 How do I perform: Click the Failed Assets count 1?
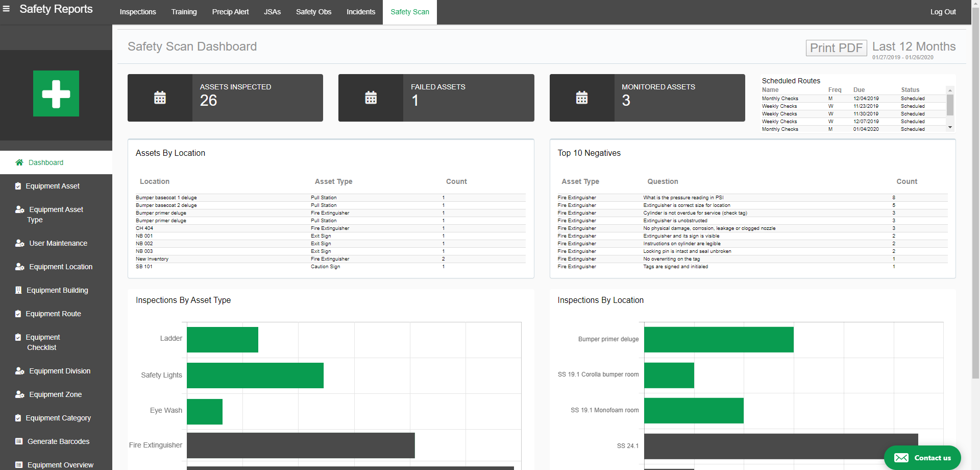pyautogui.click(x=415, y=101)
